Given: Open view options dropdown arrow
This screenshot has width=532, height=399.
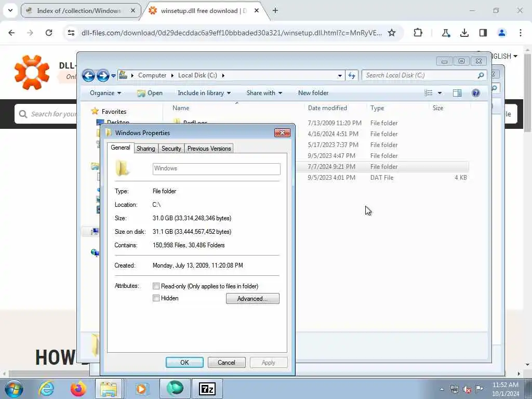Looking at the screenshot, I should 440,93.
